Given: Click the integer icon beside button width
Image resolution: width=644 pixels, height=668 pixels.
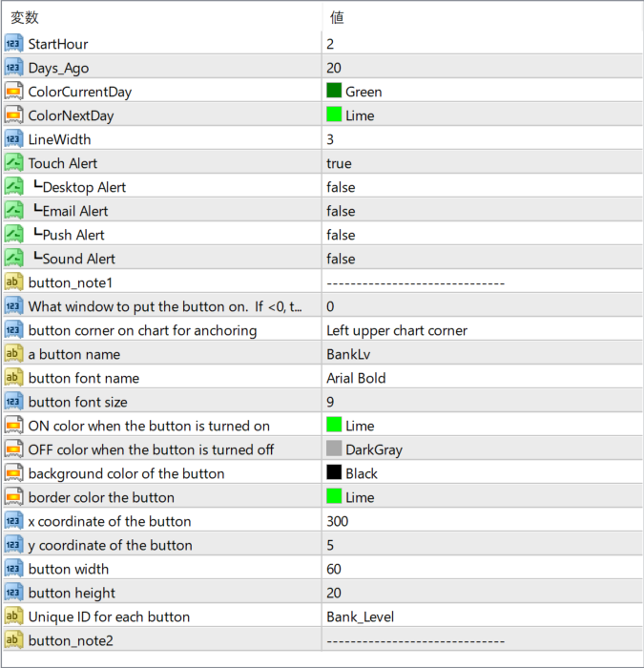Looking at the screenshot, I should tap(13, 569).
